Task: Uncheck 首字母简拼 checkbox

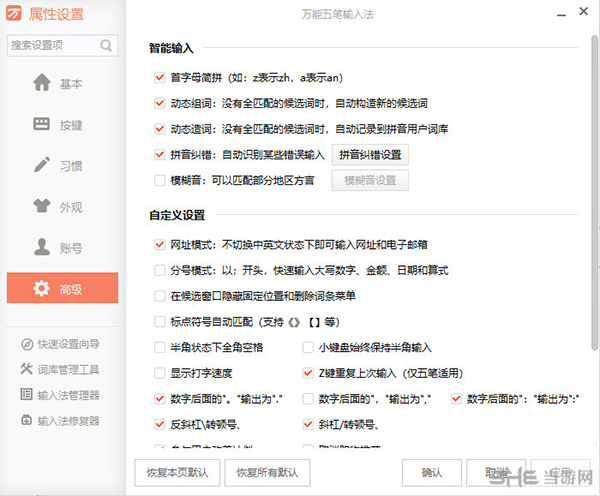Action: click(160, 78)
